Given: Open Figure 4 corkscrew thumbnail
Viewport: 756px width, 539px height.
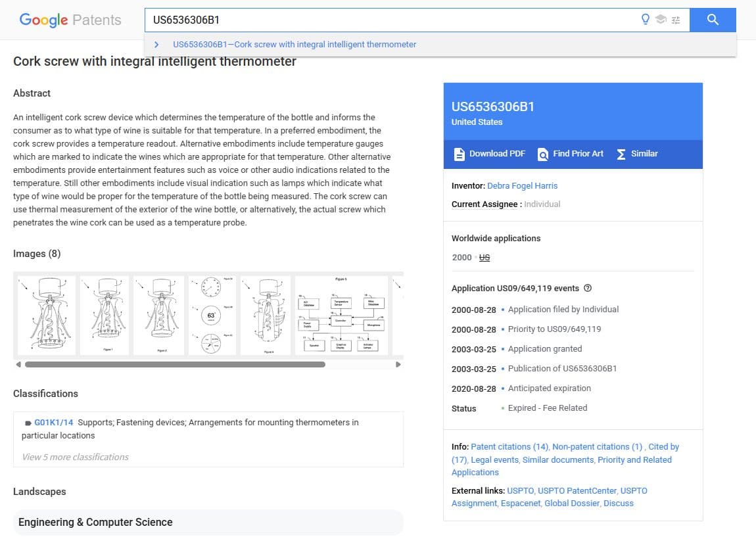Looking at the screenshot, I should pyautogui.click(x=266, y=316).
